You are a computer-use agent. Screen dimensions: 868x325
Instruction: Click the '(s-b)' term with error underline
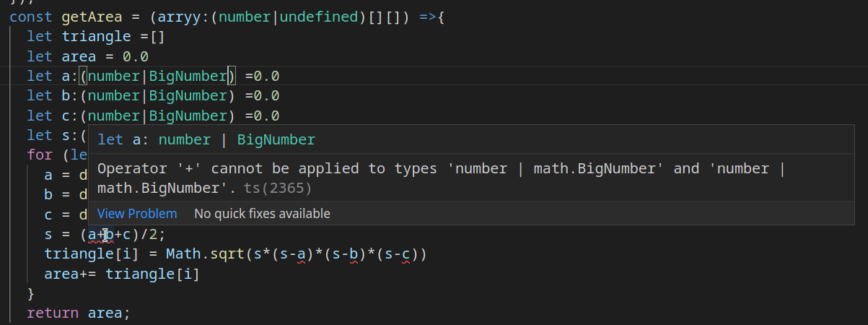pyautogui.click(x=345, y=255)
